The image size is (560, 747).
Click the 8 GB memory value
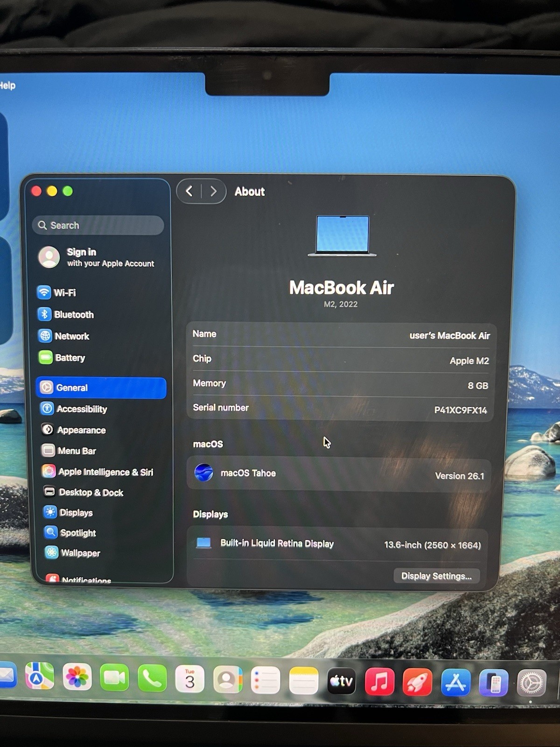pos(478,386)
